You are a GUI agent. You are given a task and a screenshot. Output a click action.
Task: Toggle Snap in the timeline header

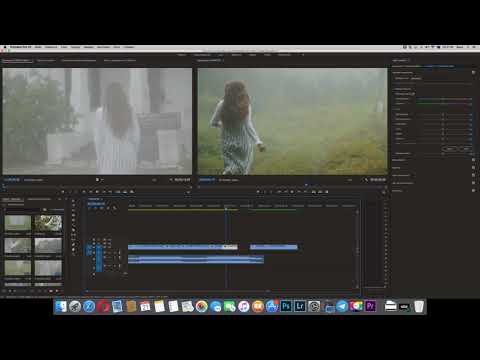[x=95, y=208]
